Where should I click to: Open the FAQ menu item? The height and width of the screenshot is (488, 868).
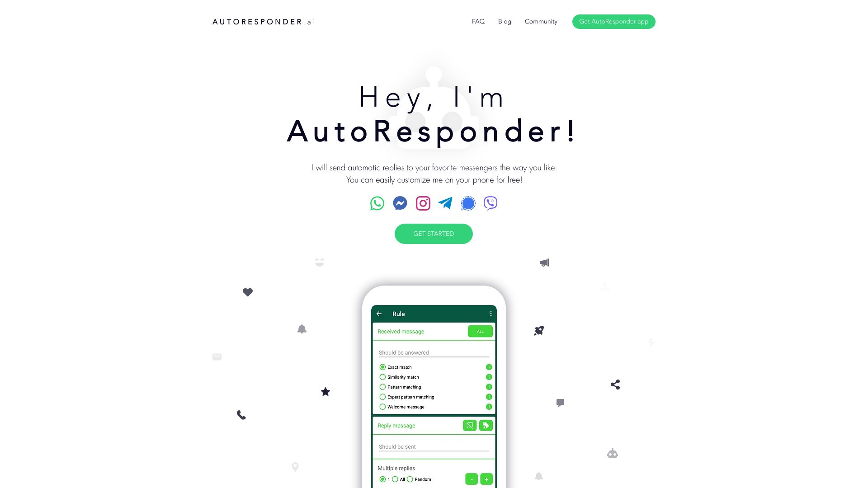pos(478,21)
